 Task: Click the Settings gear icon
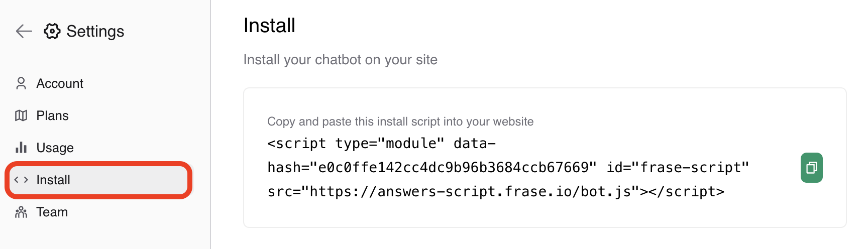point(52,31)
